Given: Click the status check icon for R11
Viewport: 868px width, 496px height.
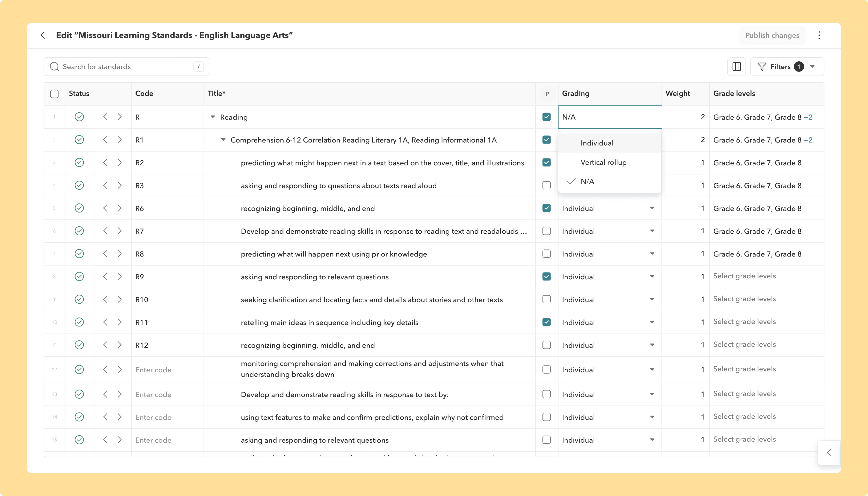Looking at the screenshot, I should click(x=79, y=322).
